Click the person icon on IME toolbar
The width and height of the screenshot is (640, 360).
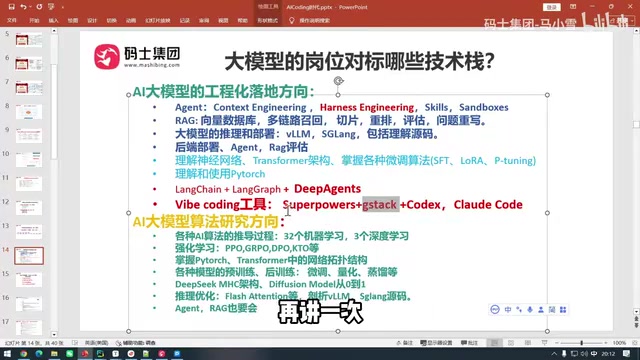click(541, 310)
